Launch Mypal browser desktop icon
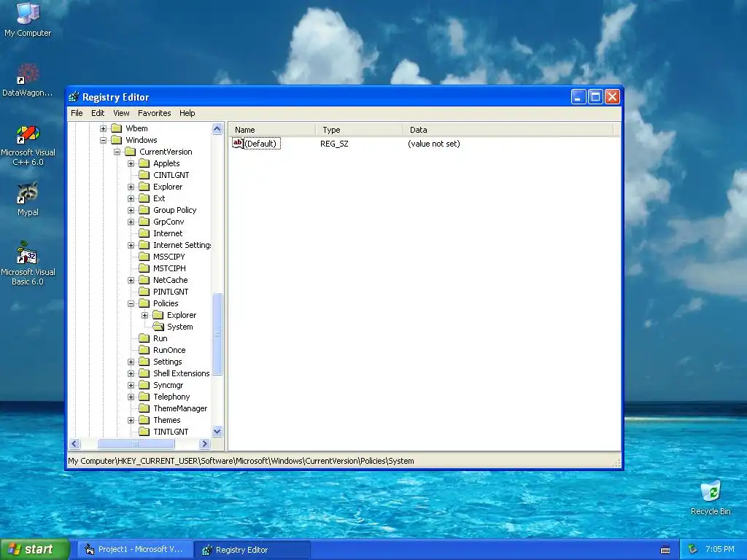 (x=28, y=199)
